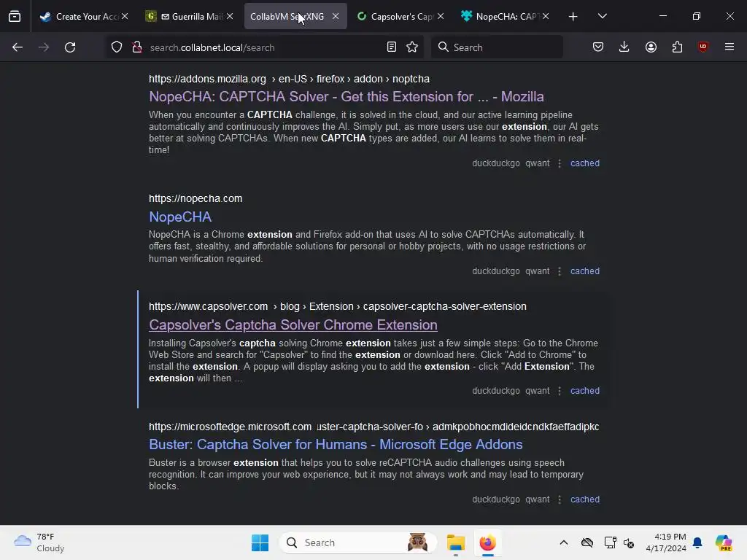
Task: Click duckduckgo label under Buster result
Action: pos(496,499)
